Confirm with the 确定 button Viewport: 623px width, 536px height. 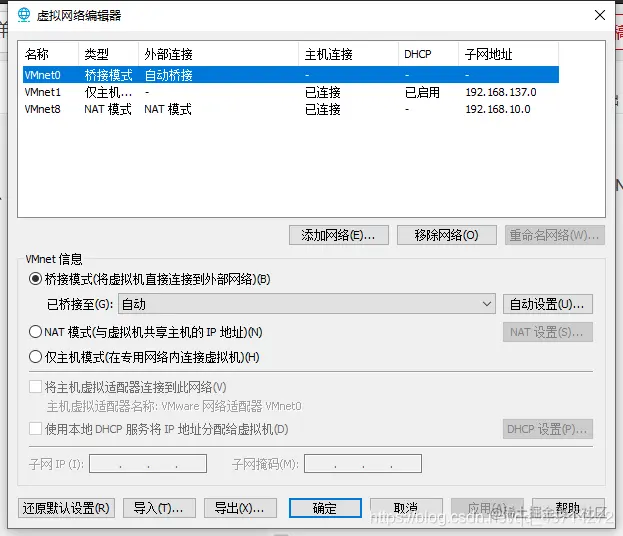pyautogui.click(x=325, y=508)
